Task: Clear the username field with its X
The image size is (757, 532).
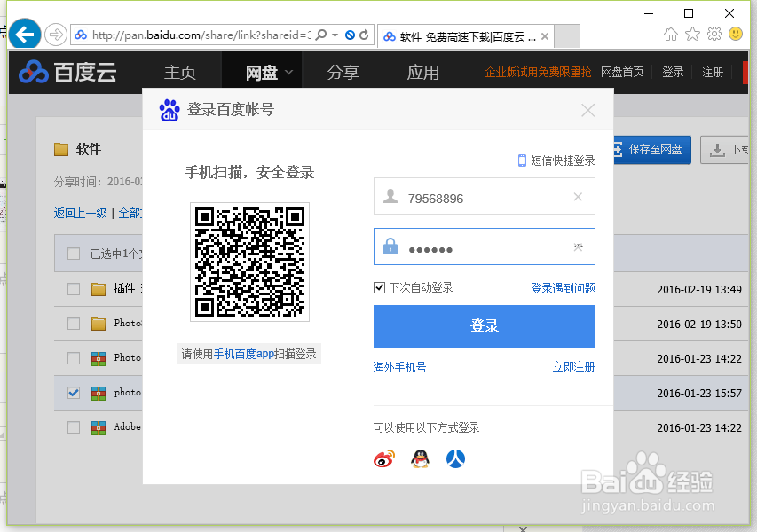Action: 578,197
